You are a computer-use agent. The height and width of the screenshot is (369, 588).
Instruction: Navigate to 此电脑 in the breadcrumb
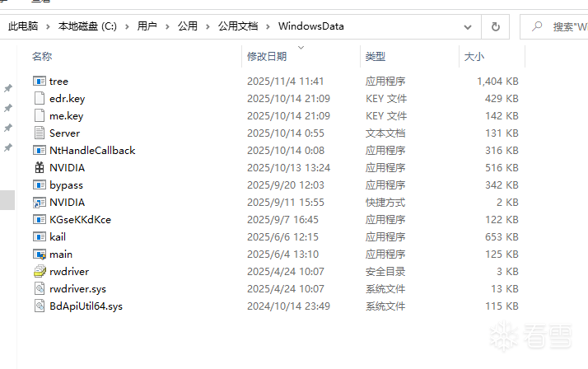pos(23,26)
